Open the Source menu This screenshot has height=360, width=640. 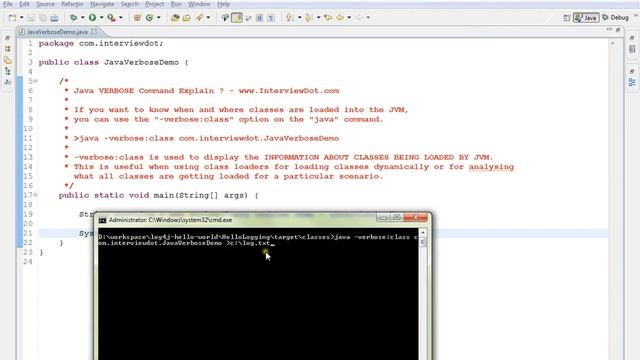click(x=45, y=4)
